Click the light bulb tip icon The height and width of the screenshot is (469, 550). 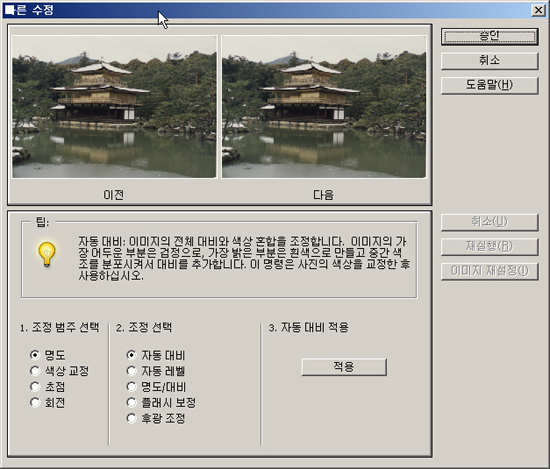coord(47,254)
